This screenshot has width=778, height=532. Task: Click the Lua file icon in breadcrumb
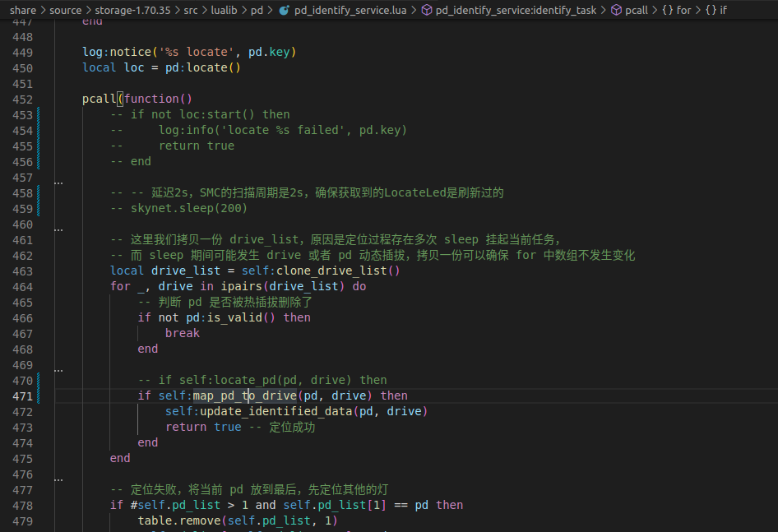[284, 11]
